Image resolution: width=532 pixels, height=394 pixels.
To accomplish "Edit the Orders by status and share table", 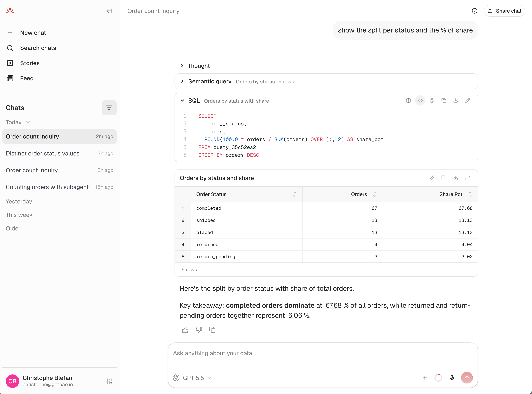I will (x=432, y=178).
